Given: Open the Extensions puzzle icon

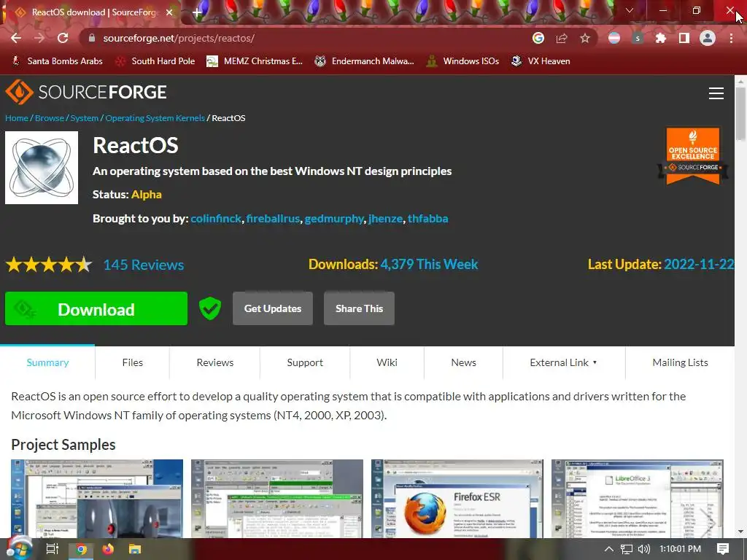Looking at the screenshot, I should point(660,38).
